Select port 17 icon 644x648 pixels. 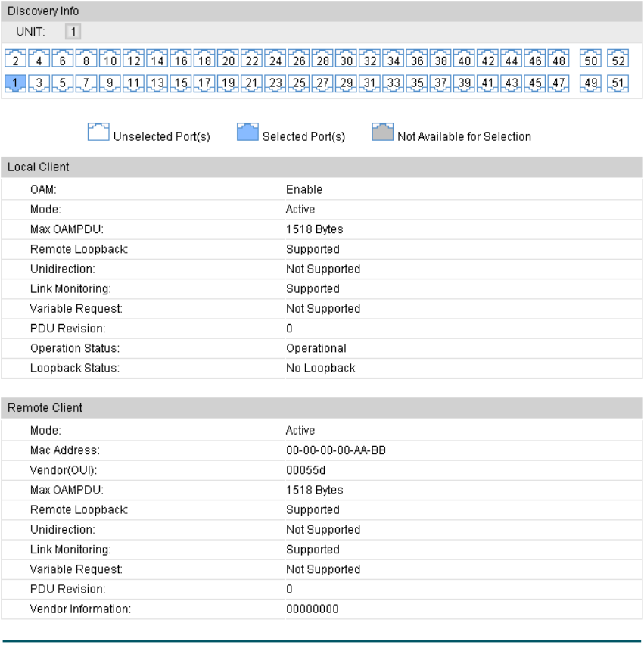204,83
